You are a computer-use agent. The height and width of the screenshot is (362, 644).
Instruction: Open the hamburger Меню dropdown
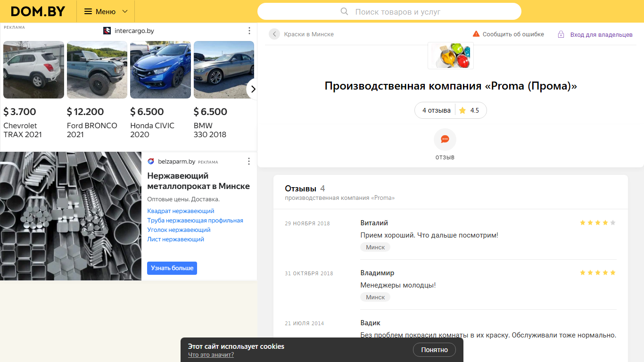[106, 11]
